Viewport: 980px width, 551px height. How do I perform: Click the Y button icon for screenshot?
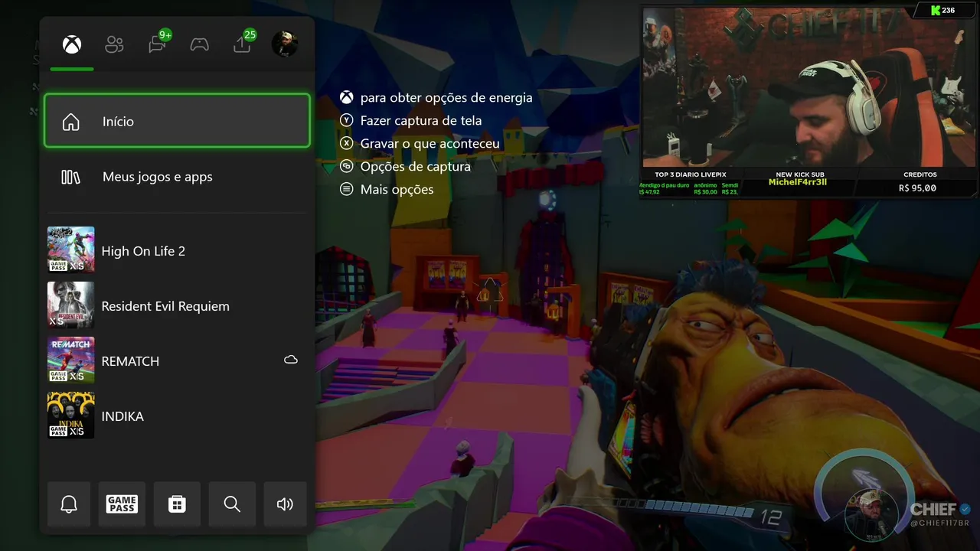[x=347, y=120]
